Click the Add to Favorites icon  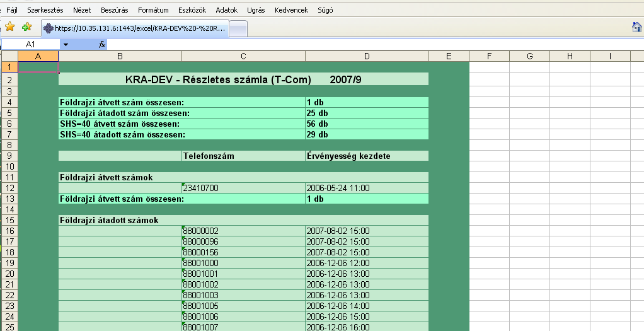(x=26, y=27)
